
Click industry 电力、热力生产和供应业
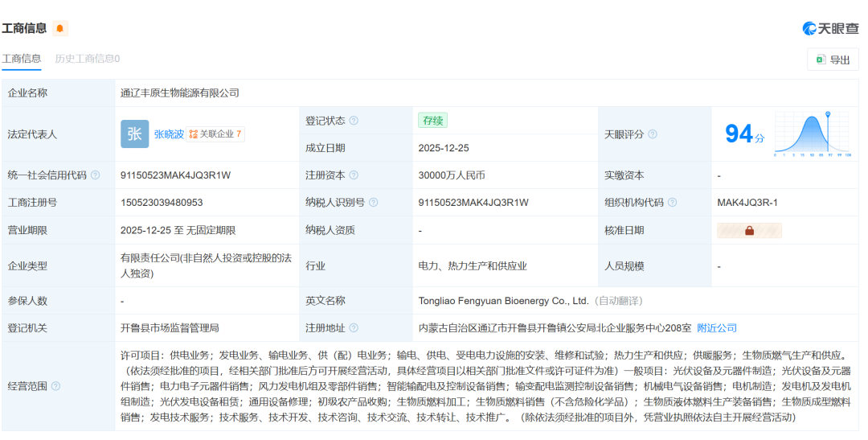(473, 266)
